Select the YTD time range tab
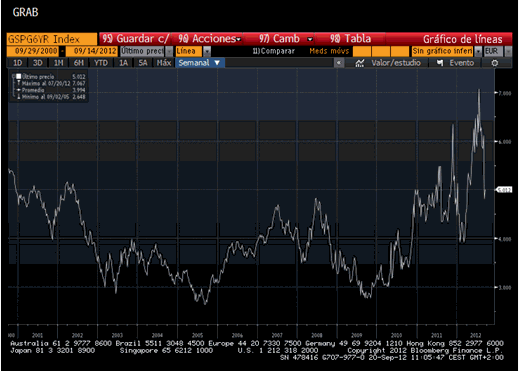Screen dimensions: 519x371 click(x=101, y=63)
